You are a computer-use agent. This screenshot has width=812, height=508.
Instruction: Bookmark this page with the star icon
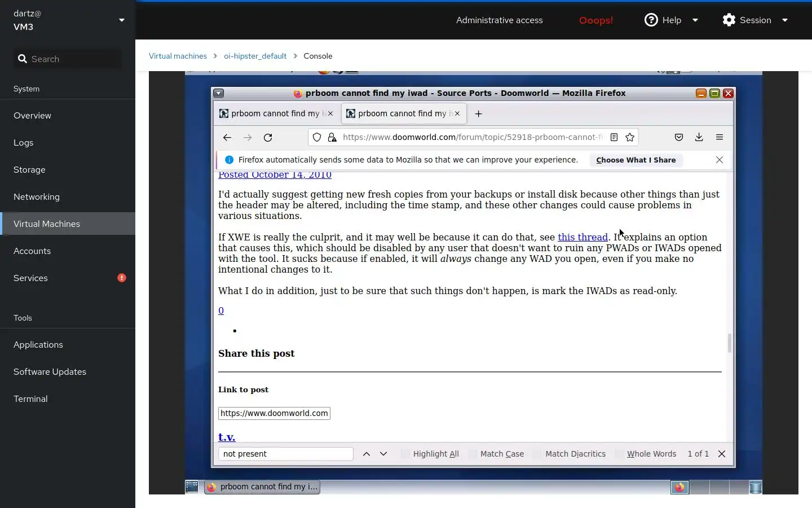[x=630, y=137]
